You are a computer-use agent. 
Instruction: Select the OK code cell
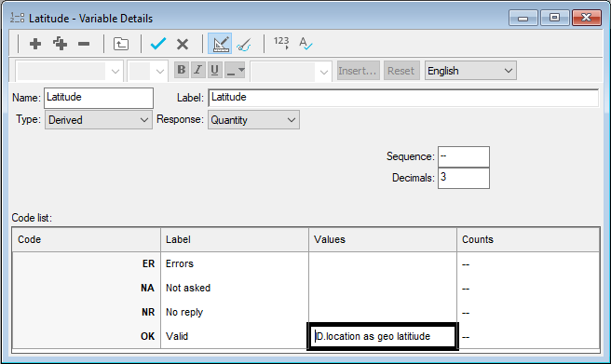tap(87, 336)
